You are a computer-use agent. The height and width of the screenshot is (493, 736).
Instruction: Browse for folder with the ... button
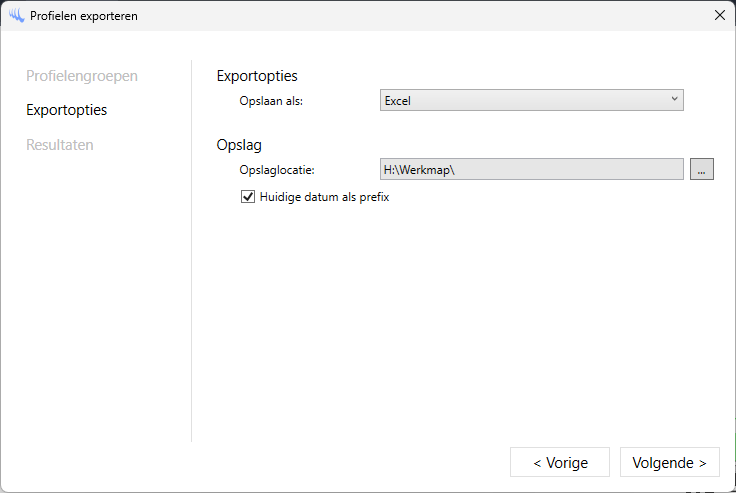pyautogui.click(x=702, y=170)
